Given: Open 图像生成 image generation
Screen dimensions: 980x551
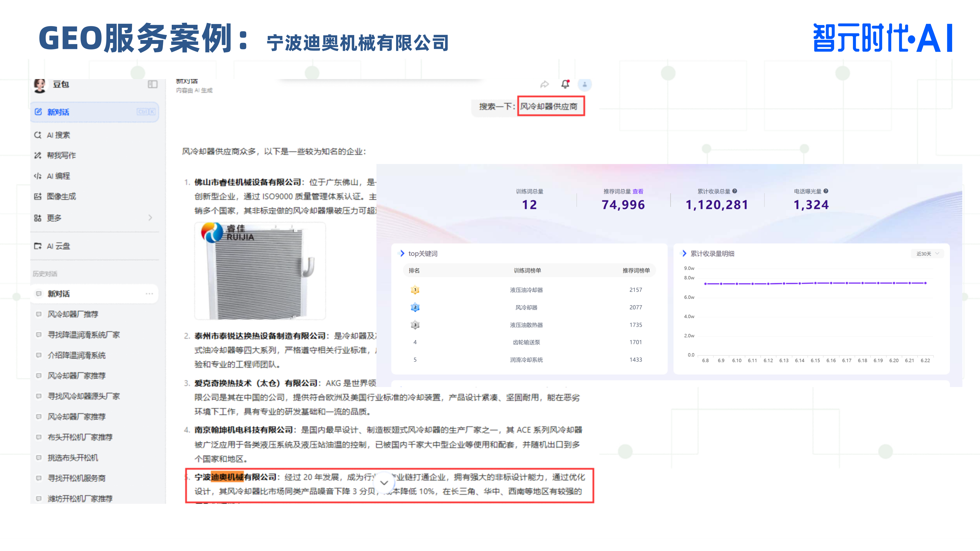Looking at the screenshot, I should click(x=61, y=196).
